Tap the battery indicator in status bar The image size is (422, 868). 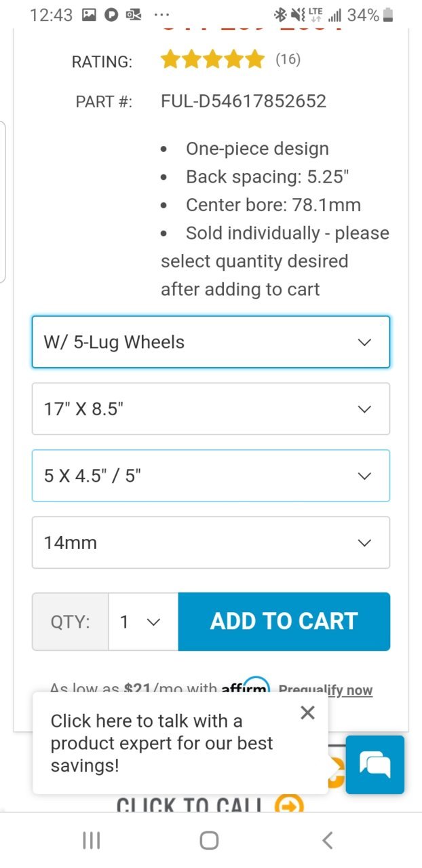coord(387,14)
